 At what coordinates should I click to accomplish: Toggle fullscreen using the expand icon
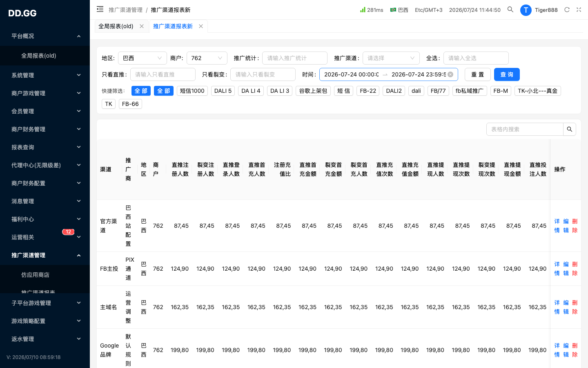(x=579, y=10)
